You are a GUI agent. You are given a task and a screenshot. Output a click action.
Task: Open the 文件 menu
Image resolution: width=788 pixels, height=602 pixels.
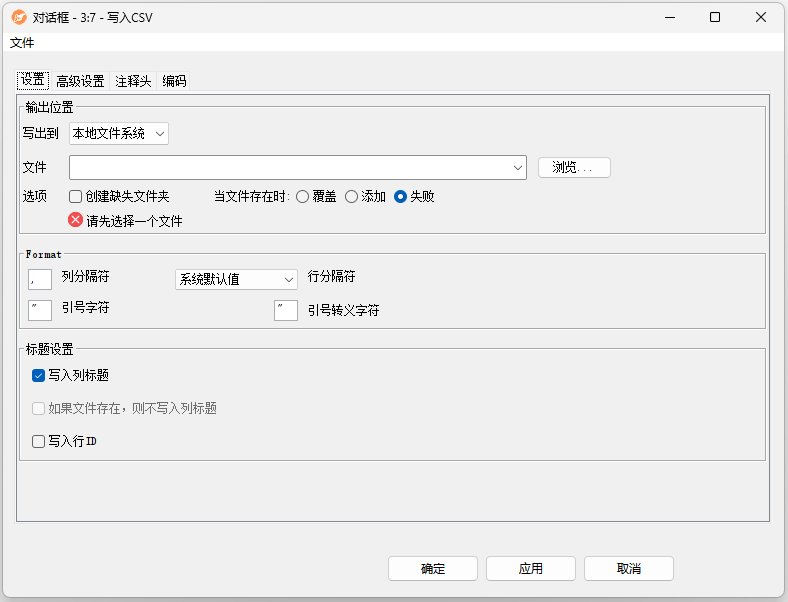click(x=22, y=43)
